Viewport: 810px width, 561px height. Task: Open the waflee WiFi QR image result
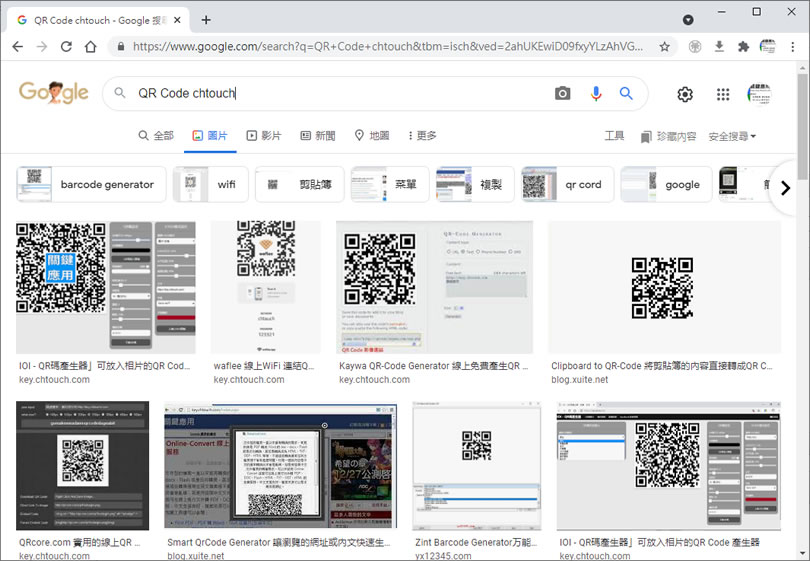click(266, 287)
